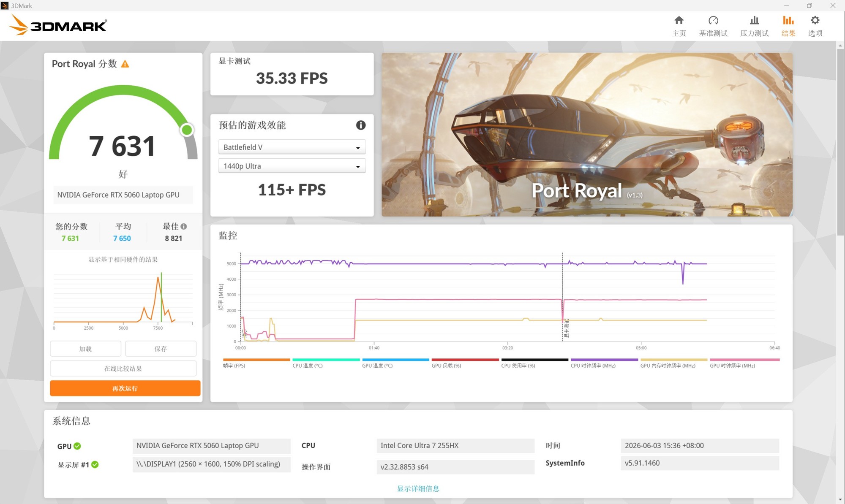
Task: Click the Intel Core Ultra 7 255HX field
Action: coord(455,446)
